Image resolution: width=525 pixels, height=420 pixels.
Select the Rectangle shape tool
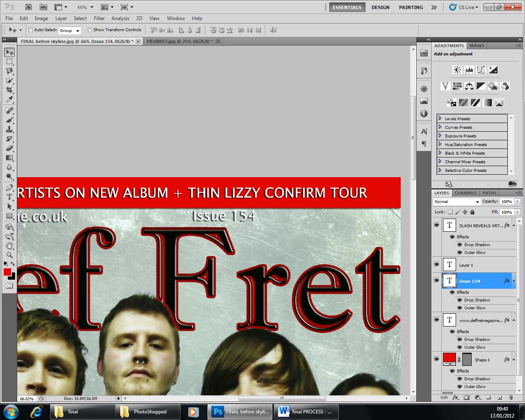[9, 216]
